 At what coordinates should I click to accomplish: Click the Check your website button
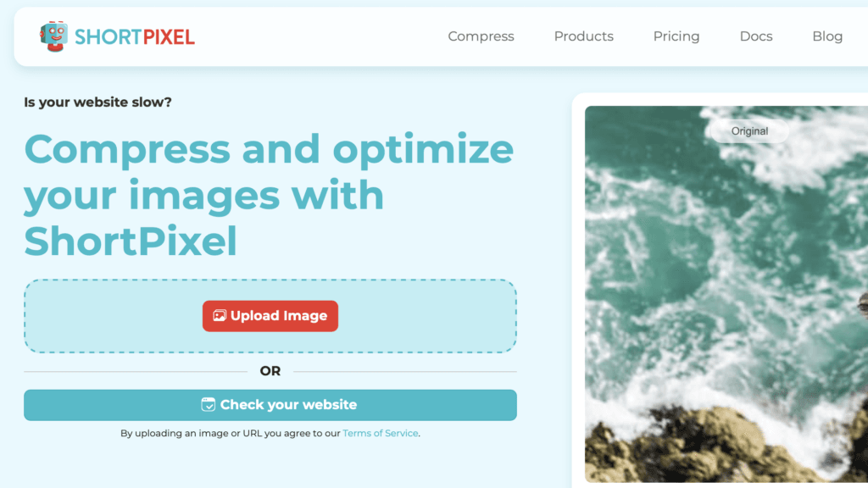(270, 405)
